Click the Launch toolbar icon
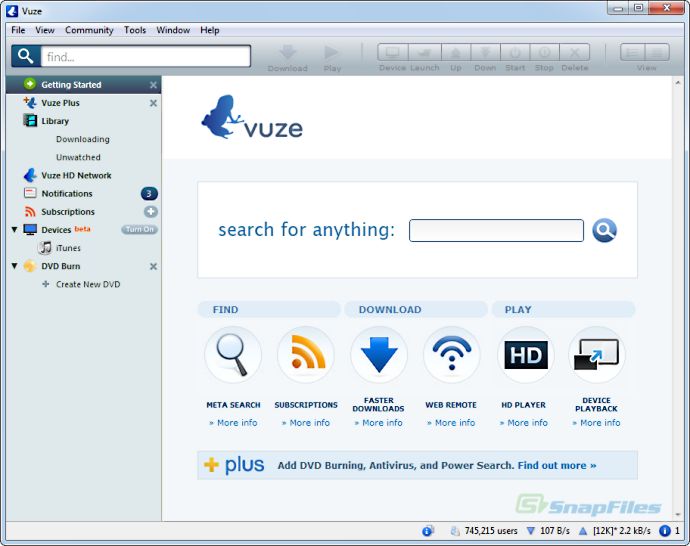Image resolution: width=690 pixels, height=546 pixels. pyautogui.click(x=425, y=52)
